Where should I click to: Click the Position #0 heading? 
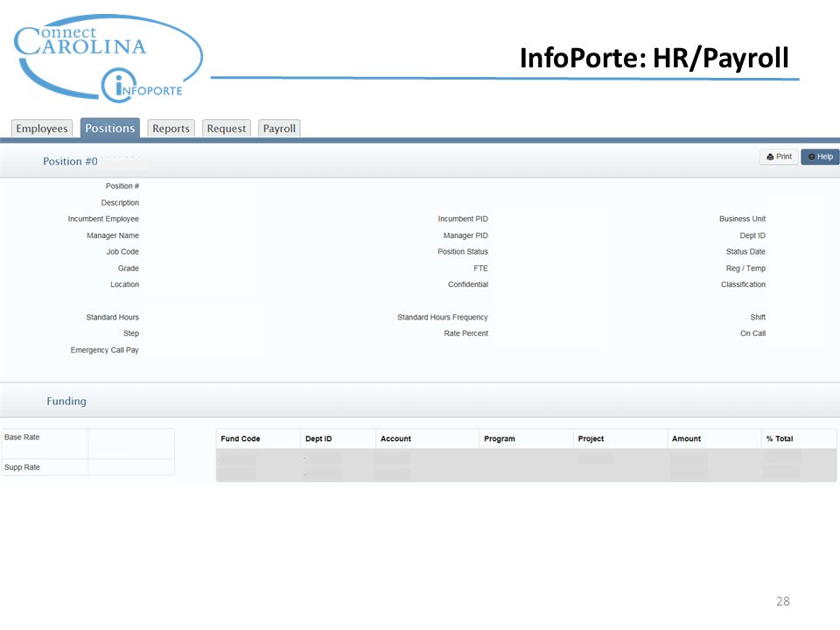point(70,161)
